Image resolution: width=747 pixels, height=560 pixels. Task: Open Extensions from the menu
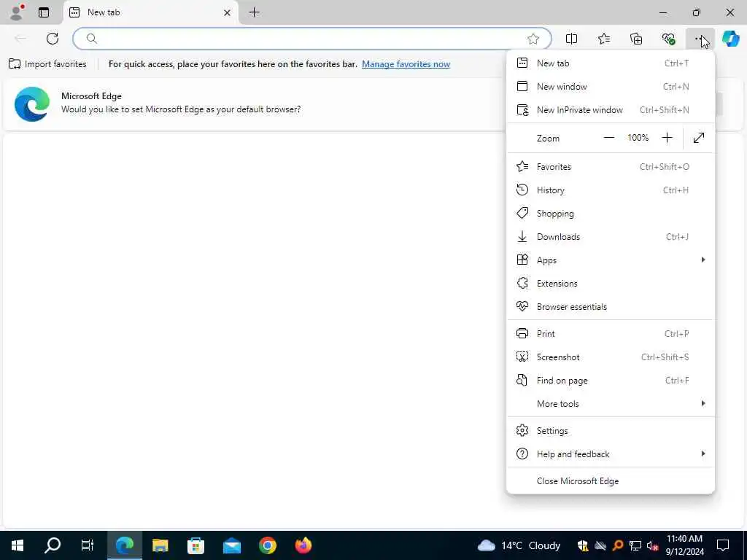coord(611,284)
